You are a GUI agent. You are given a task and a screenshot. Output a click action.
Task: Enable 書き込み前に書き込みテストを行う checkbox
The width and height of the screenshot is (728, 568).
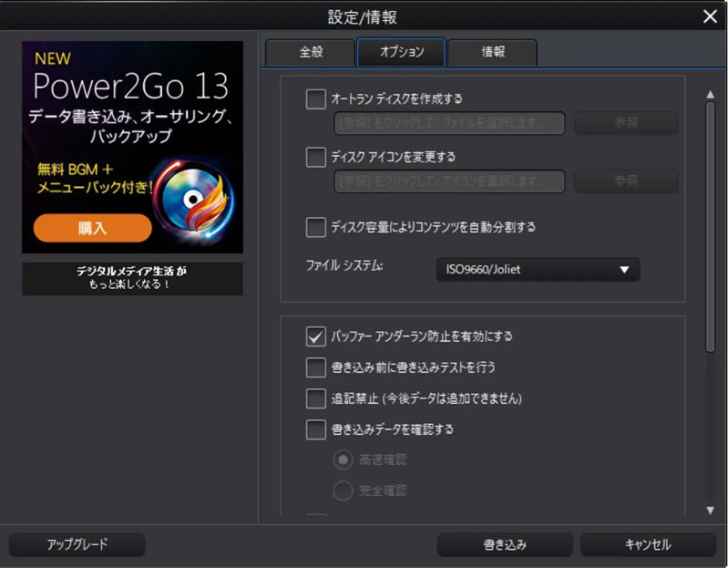(x=316, y=367)
